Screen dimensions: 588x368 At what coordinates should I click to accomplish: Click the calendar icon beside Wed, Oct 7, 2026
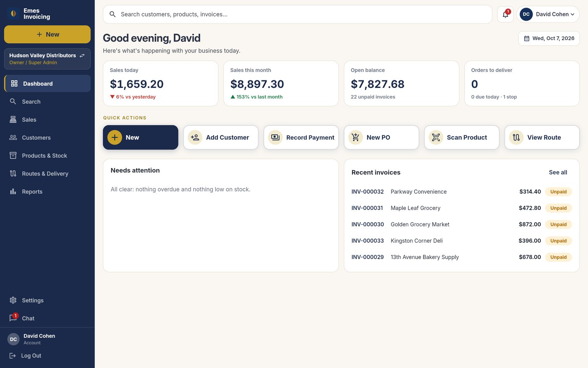pos(527,38)
